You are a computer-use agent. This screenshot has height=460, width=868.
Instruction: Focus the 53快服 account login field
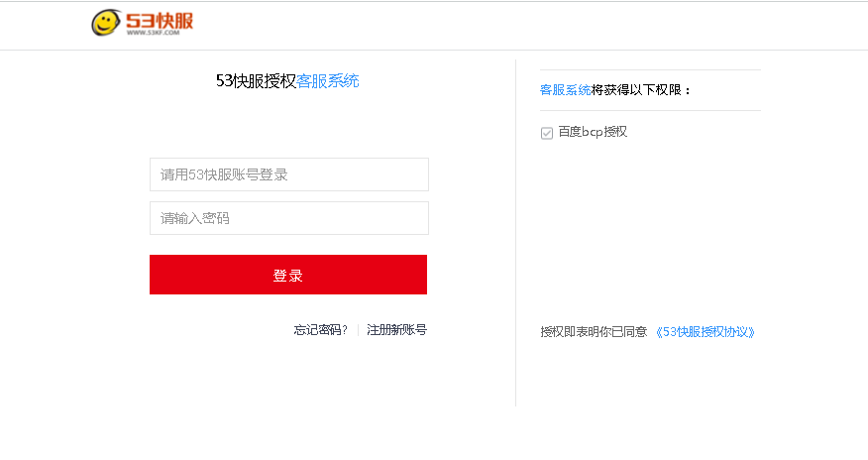click(x=289, y=174)
